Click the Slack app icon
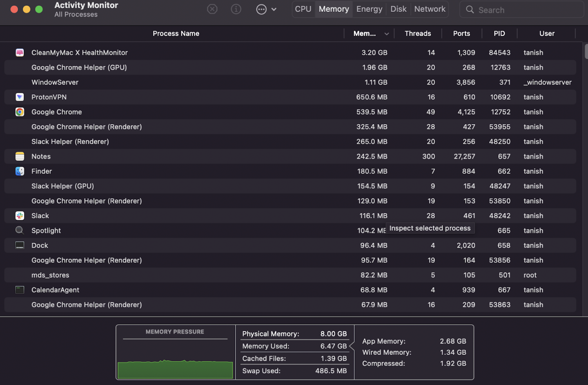 coord(20,216)
